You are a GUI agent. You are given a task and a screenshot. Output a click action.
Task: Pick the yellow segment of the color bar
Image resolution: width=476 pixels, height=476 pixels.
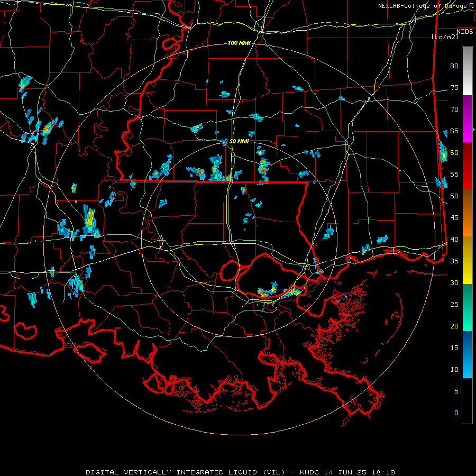click(x=467, y=260)
